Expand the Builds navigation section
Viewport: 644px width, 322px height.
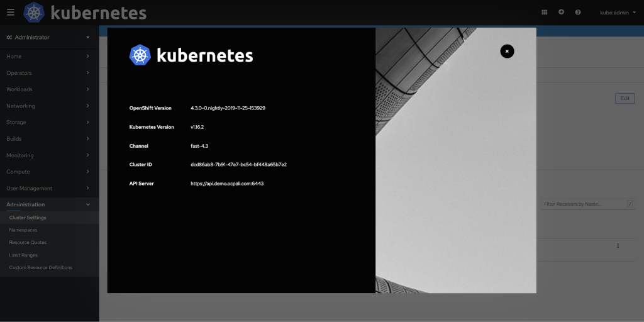point(49,139)
